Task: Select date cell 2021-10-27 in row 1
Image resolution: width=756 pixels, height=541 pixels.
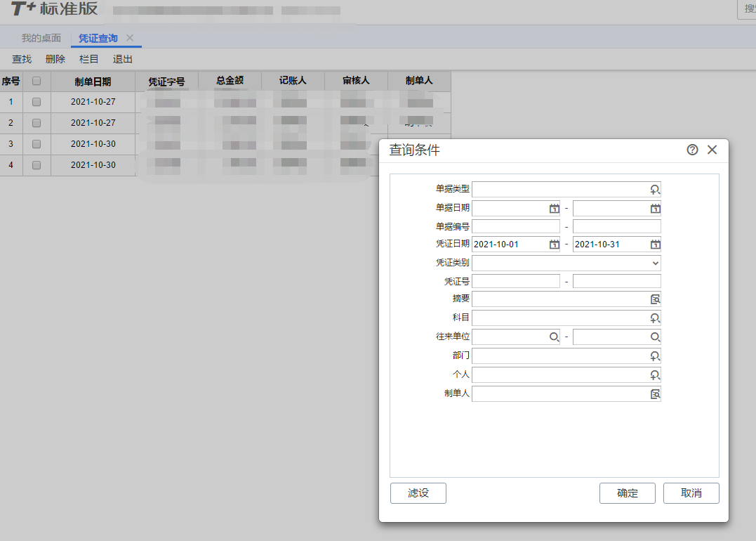Action: [93, 102]
